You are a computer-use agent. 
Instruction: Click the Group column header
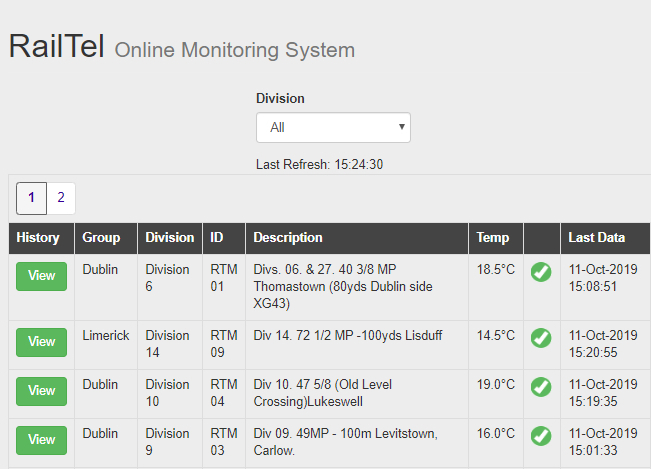(x=101, y=238)
